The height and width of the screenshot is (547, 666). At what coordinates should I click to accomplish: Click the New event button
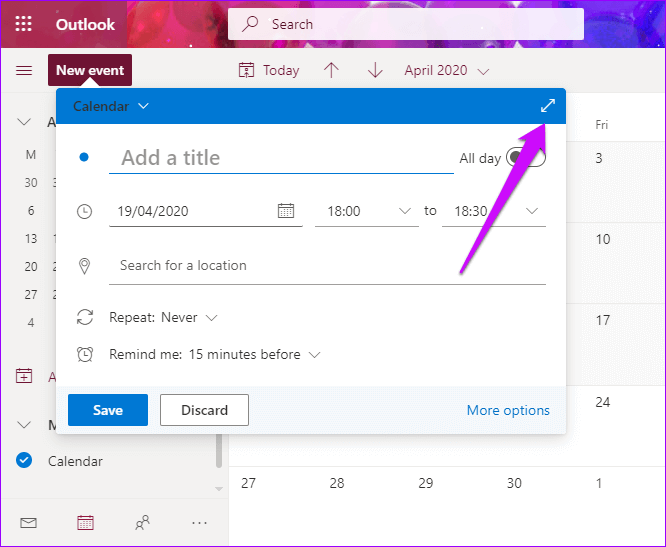click(90, 70)
